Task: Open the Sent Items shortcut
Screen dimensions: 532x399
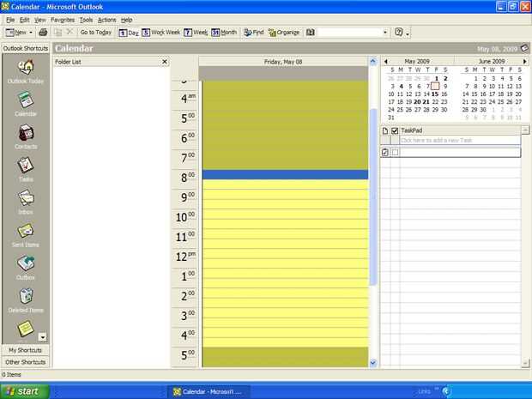Action: 26,235
